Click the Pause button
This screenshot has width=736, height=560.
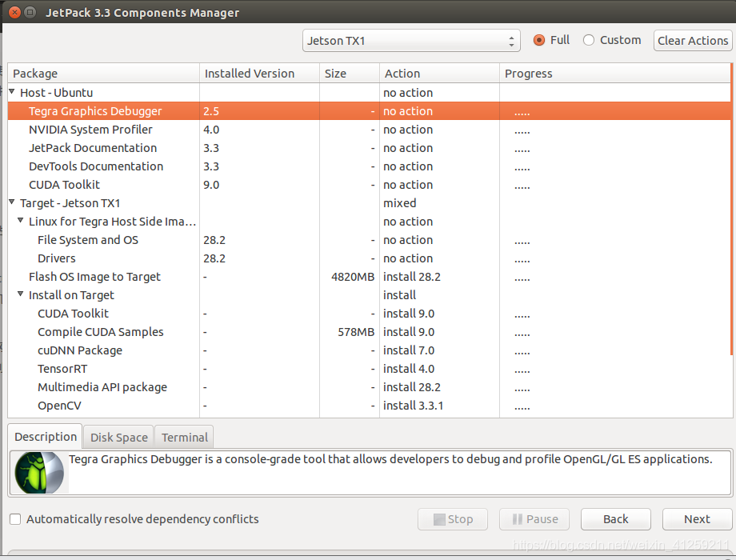coord(534,519)
